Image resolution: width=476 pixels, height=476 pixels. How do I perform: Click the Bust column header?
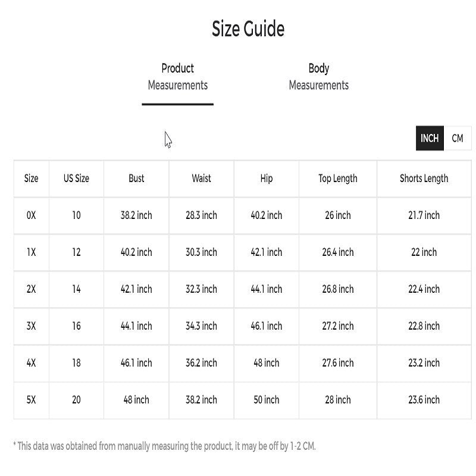coord(136,178)
